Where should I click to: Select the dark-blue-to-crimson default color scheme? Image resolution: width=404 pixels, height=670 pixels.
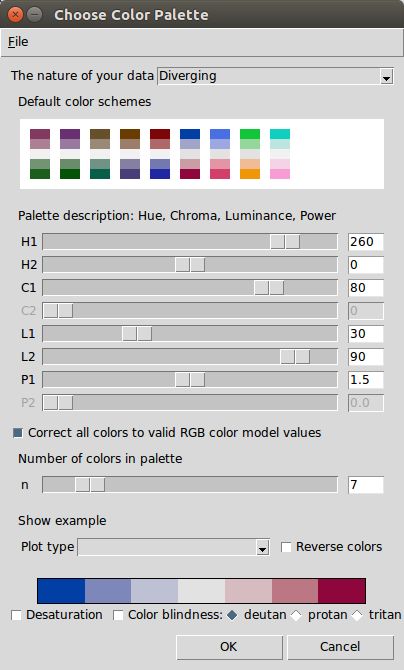click(190, 154)
